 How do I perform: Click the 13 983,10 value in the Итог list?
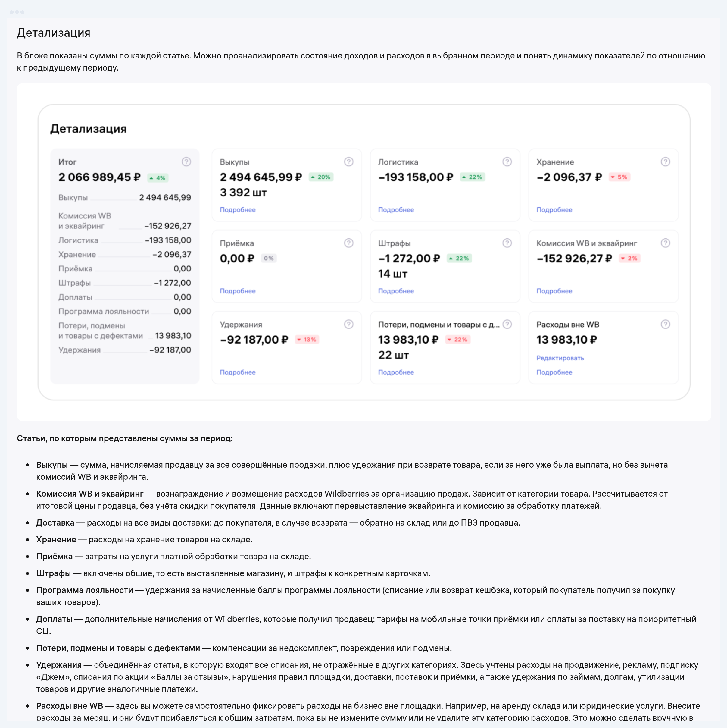coord(173,336)
